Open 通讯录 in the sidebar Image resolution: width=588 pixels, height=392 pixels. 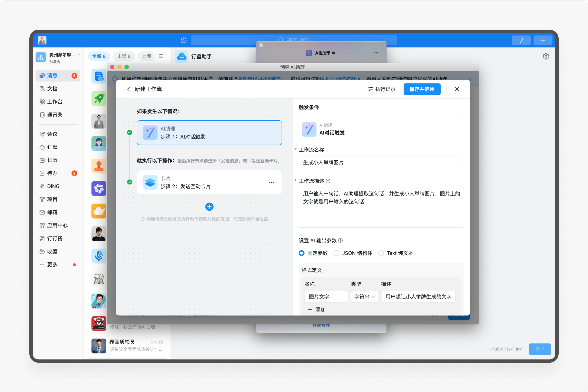point(58,115)
